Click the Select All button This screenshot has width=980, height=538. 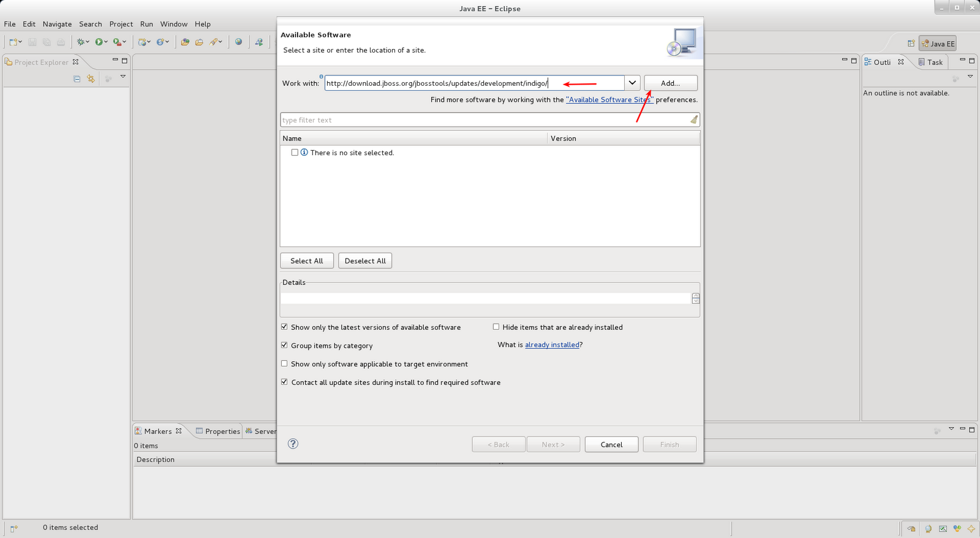coord(307,260)
